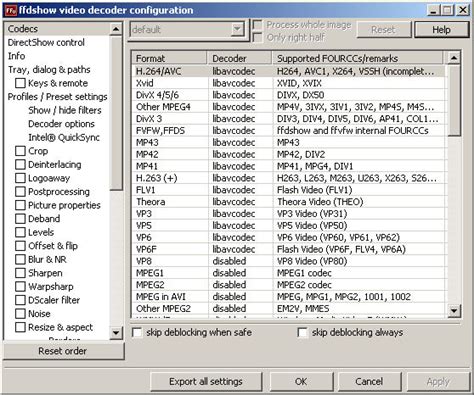This screenshot has height=395, width=474.
Task: Tick the Logoaway checkbox
Action: (20, 178)
